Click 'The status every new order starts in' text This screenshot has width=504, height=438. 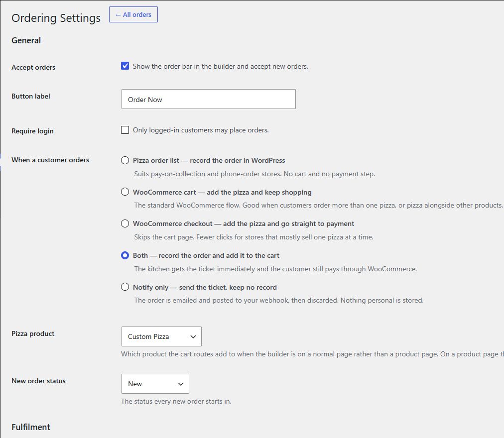(x=176, y=401)
